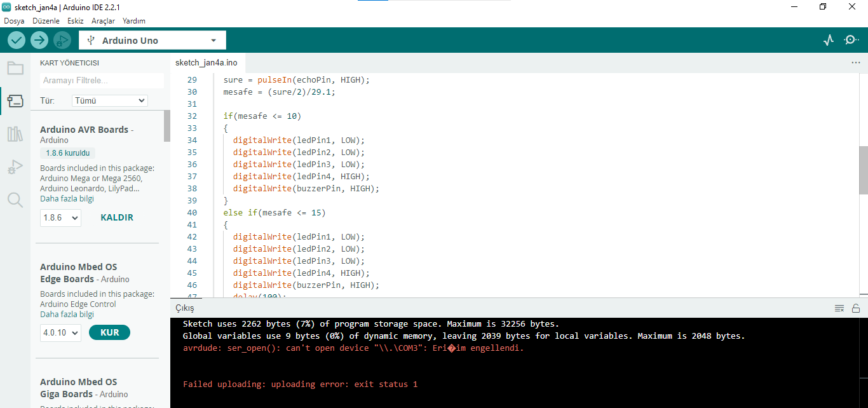868x408 pixels.
Task: Open the Dosya menu
Action: coord(14,21)
